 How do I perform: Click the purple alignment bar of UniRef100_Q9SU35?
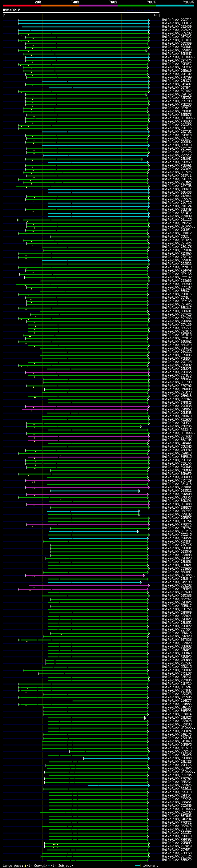click(x=87, y=406)
